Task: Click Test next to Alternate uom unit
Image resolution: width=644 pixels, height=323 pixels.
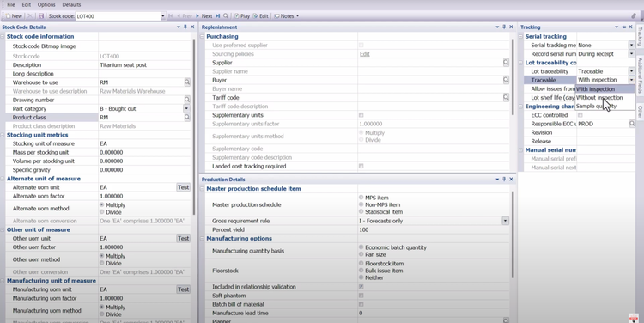Action: 183,187
